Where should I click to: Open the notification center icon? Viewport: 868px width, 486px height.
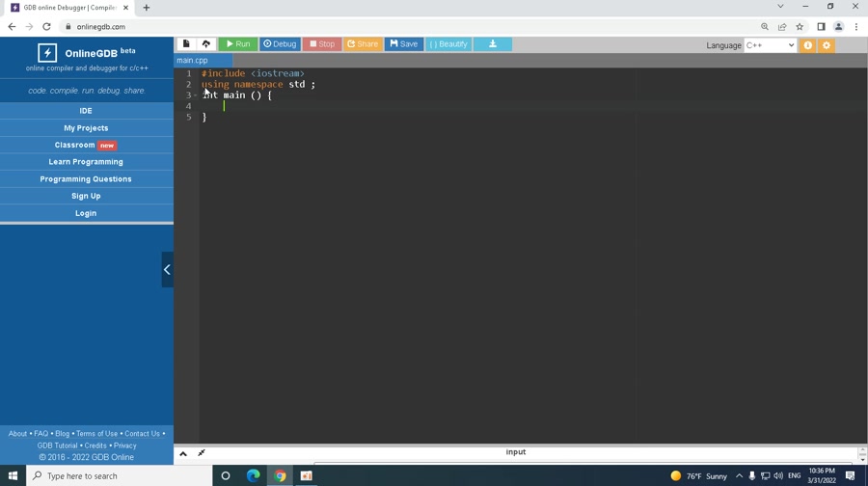point(851,476)
